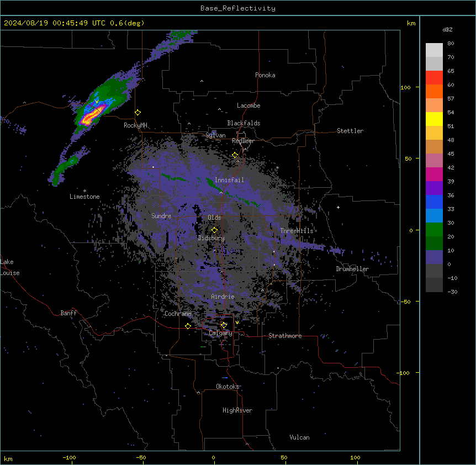Click the Base_Reflectivity title text
The height and width of the screenshot is (465, 476).
pos(238,8)
